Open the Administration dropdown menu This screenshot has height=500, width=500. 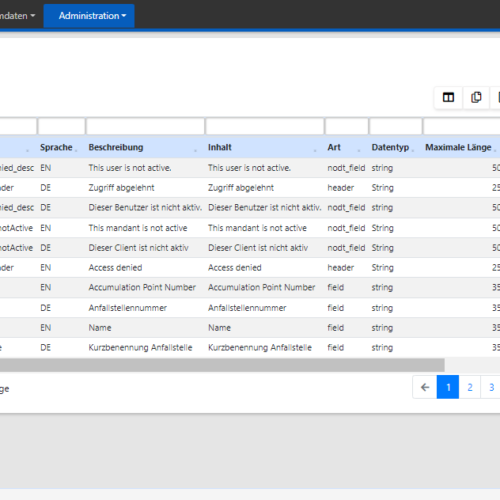click(x=89, y=16)
